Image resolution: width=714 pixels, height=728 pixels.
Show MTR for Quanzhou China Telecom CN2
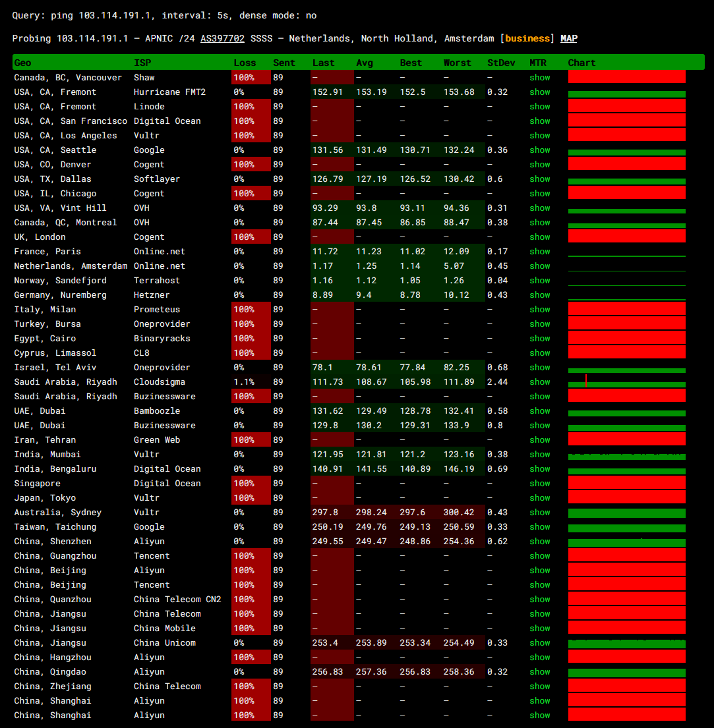[539, 599]
